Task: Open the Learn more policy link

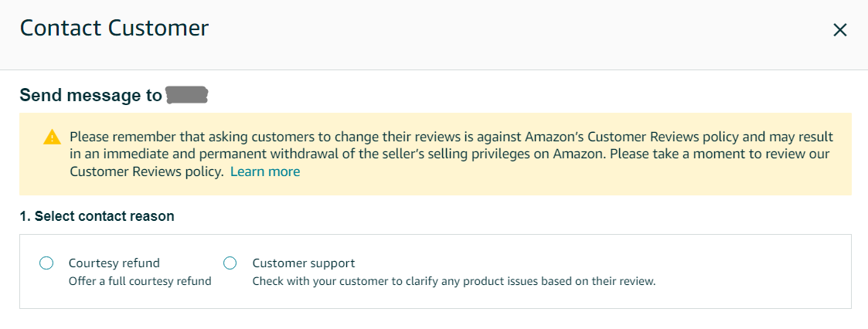Action: (265, 171)
